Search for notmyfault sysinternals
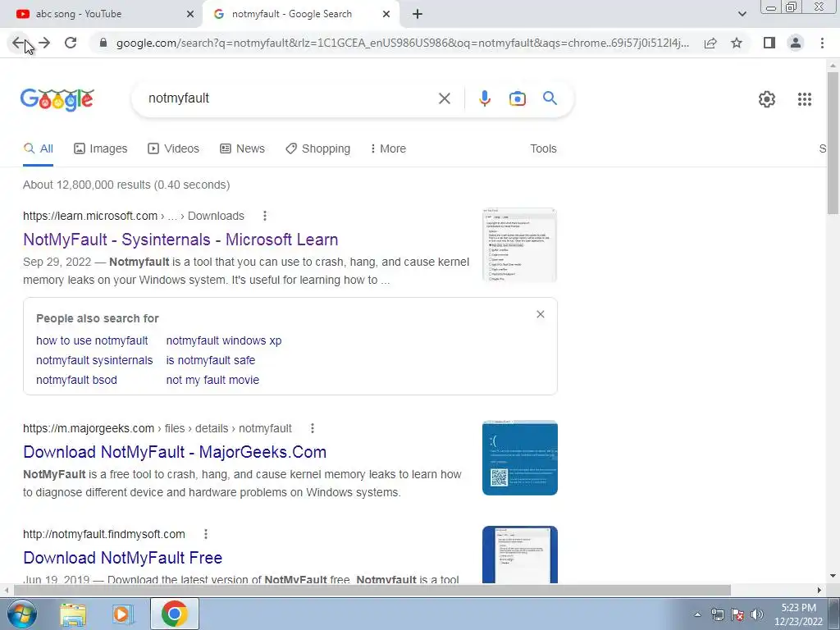Image resolution: width=840 pixels, height=630 pixels. (94, 361)
